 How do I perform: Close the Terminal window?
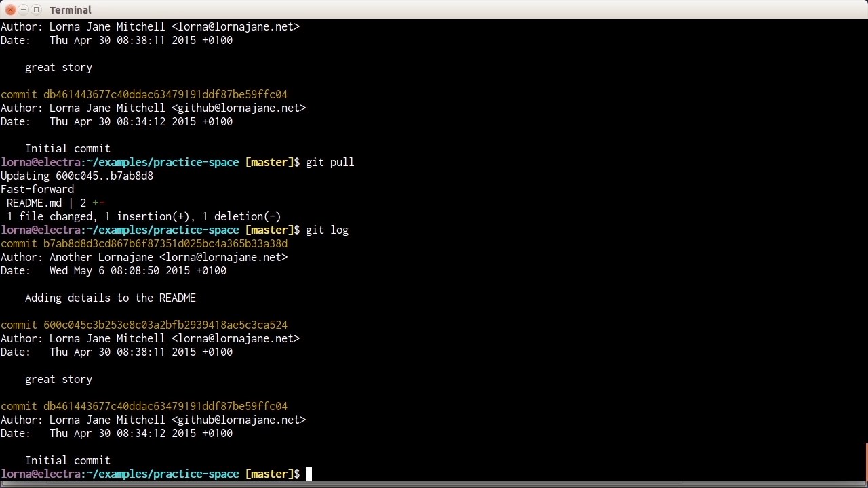click(x=10, y=9)
